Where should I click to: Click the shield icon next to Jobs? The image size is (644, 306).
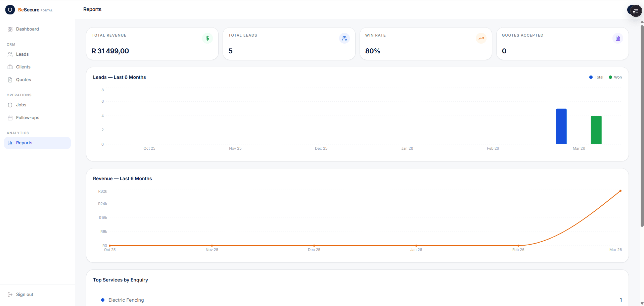[10, 105]
